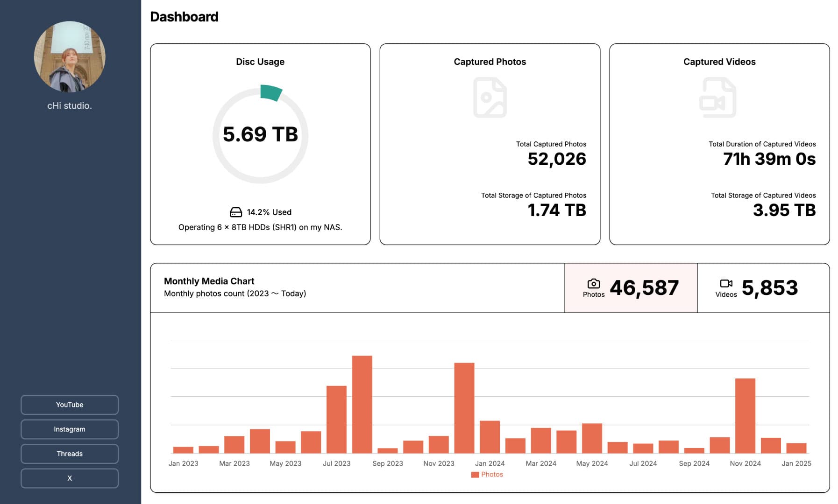Open the Threads link button

[x=70, y=454]
